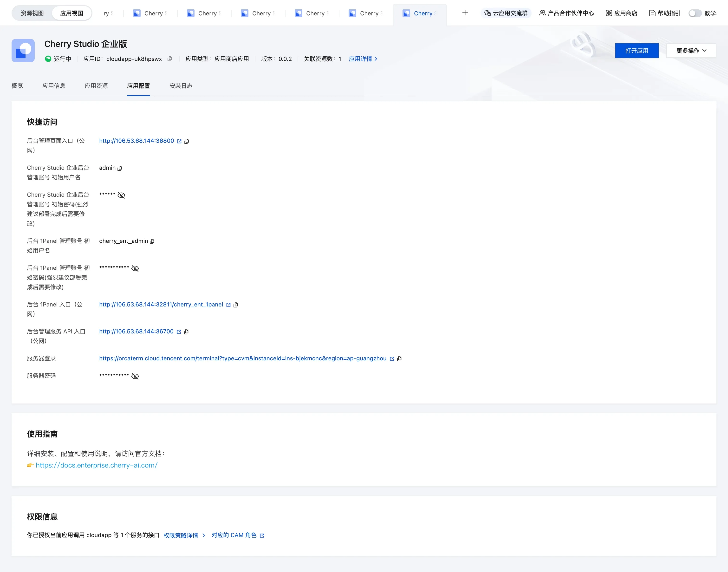Image resolution: width=728 pixels, height=572 pixels.
Task: Copy the orcaterm server login URL
Action: 399,359
